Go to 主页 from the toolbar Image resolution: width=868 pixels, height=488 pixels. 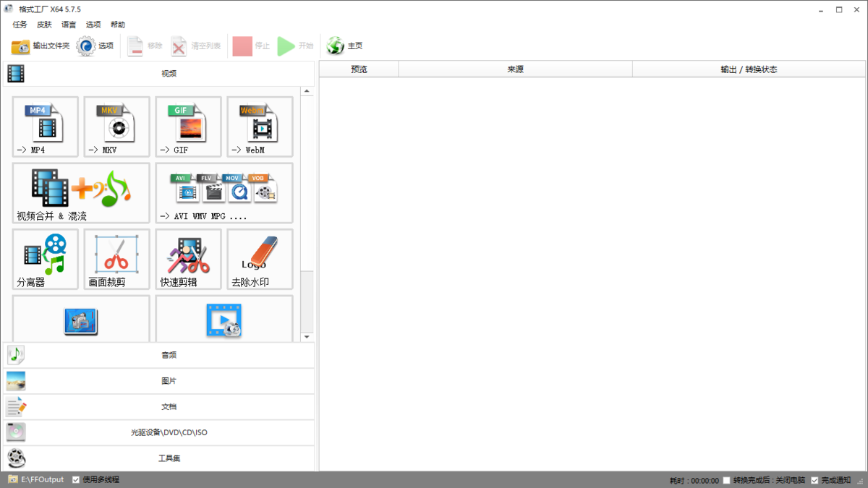pos(345,46)
